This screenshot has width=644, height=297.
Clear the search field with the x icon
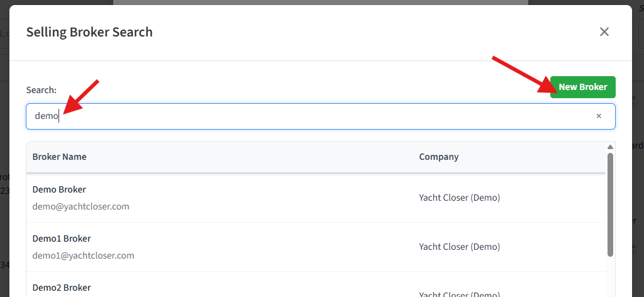(x=599, y=116)
